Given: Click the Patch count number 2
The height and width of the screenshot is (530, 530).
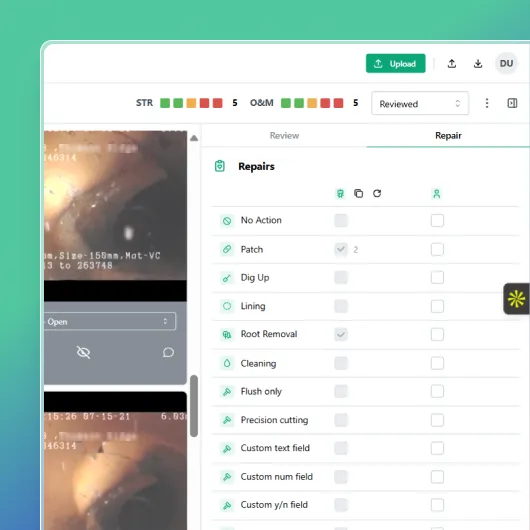Looking at the screenshot, I should click(x=356, y=250).
